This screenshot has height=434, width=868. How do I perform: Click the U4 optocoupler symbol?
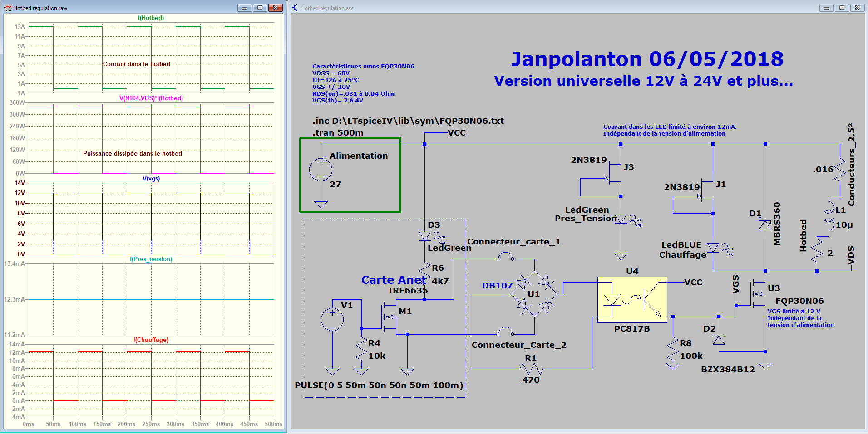[632, 300]
